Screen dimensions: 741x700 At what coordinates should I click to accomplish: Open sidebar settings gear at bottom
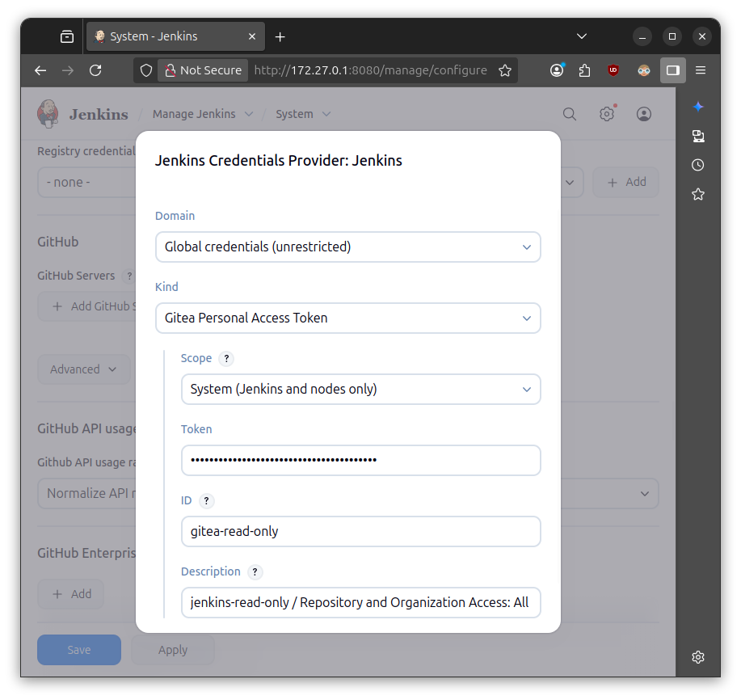coord(698,657)
